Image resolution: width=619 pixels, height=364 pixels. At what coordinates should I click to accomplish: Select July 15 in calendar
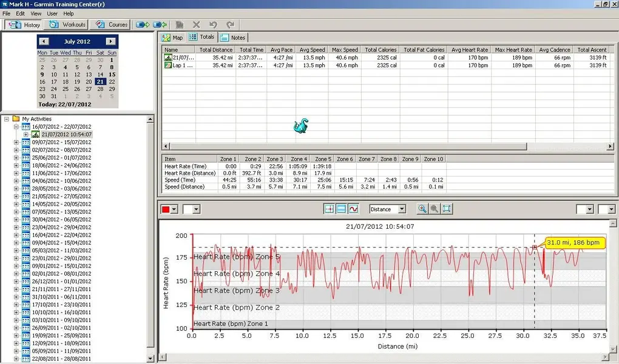tap(112, 74)
